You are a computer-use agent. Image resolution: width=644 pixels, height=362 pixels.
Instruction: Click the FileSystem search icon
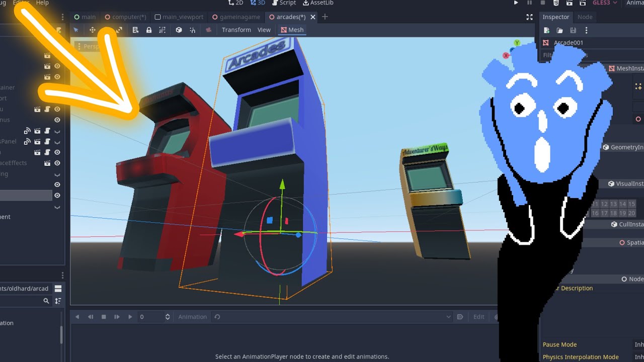[46, 301]
